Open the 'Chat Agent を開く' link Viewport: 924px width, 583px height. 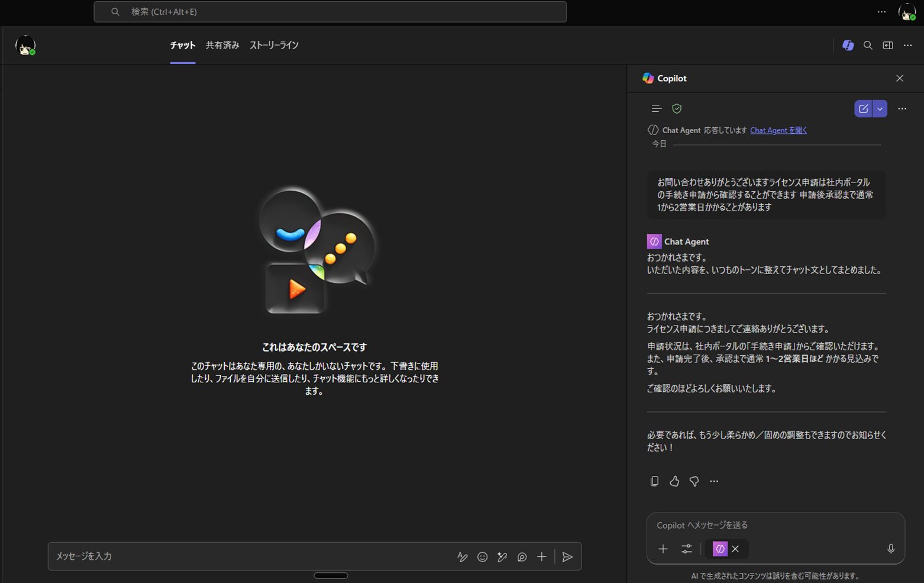pos(778,130)
